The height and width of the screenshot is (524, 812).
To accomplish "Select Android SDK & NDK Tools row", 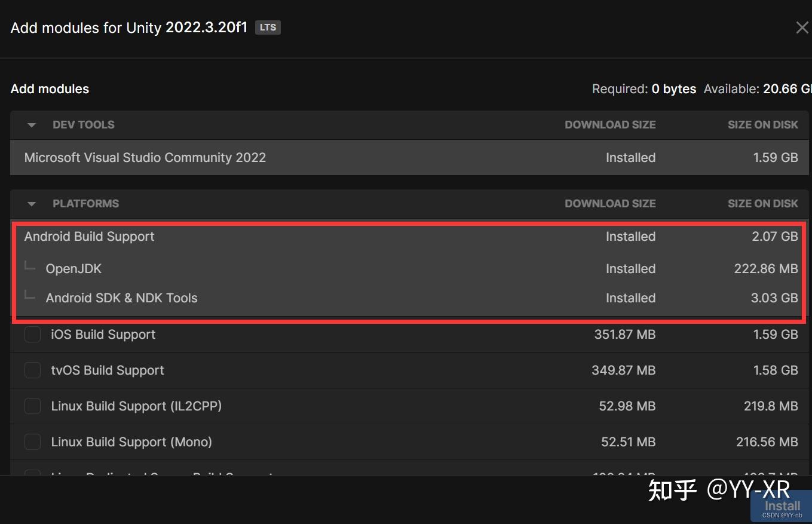I will (122, 298).
